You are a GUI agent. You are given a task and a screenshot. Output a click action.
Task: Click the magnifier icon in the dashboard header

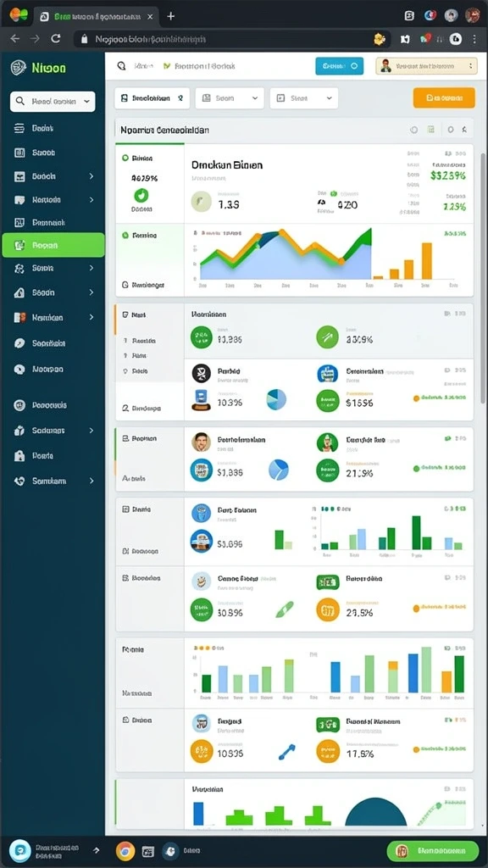coord(122,66)
